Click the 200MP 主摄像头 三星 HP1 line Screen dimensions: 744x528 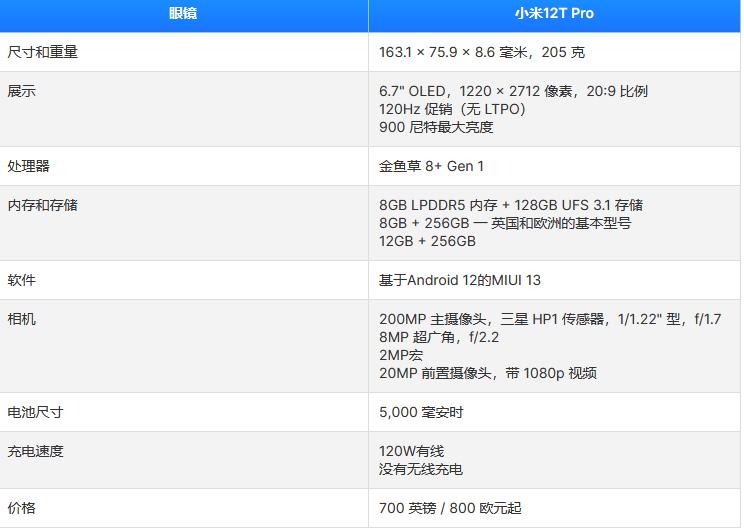tap(550, 319)
